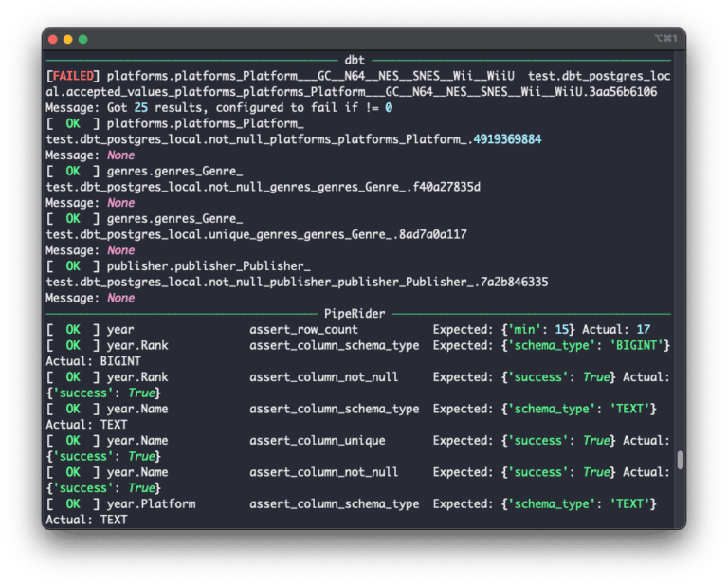Click the terminal scrollbar thumb
728x585 pixels.
pos(680,460)
